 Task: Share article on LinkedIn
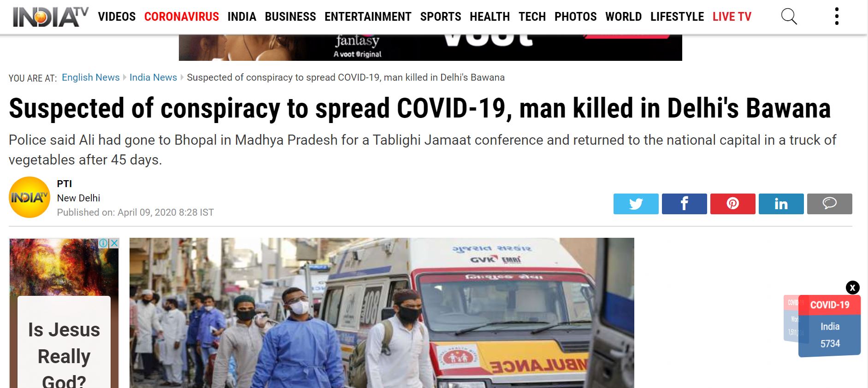coord(781,204)
